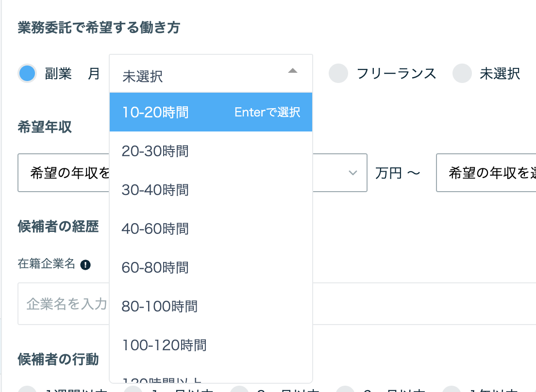
Task: Click the 在籍企業名 label
Action: coord(47,263)
